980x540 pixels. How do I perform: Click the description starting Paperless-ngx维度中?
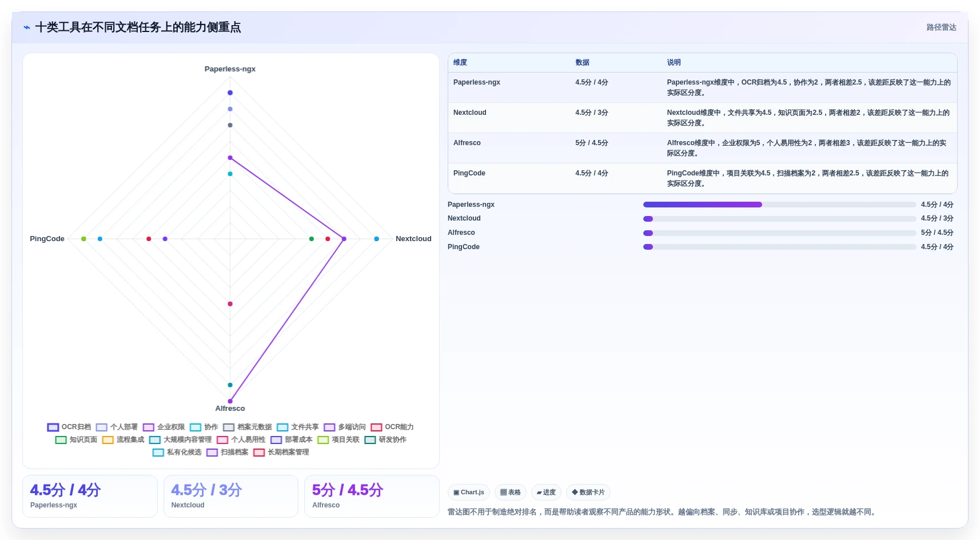click(808, 87)
